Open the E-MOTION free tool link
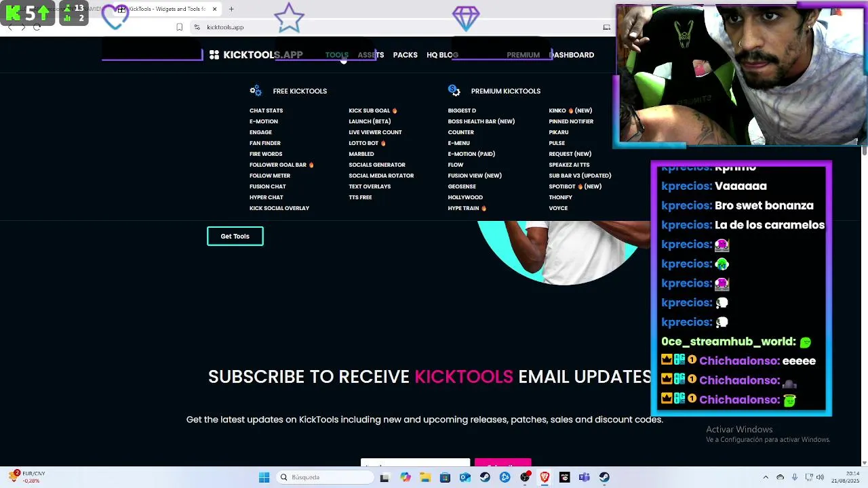The width and height of the screenshot is (868, 488). tap(264, 121)
